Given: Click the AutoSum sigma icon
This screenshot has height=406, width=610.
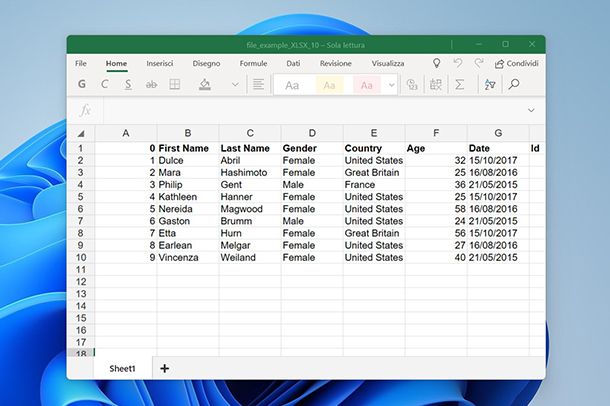Looking at the screenshot, I should coord(459,84).
